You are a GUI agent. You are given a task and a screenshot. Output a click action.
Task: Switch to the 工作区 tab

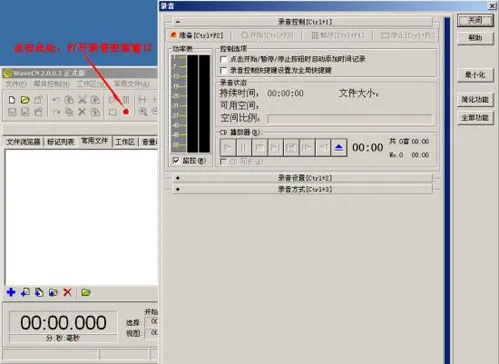click(x=125, y=142)
